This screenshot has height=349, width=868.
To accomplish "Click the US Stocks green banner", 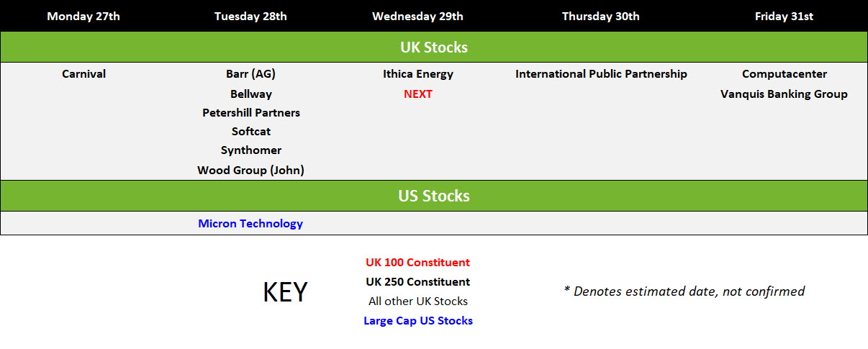I will (x=434, y=195).
